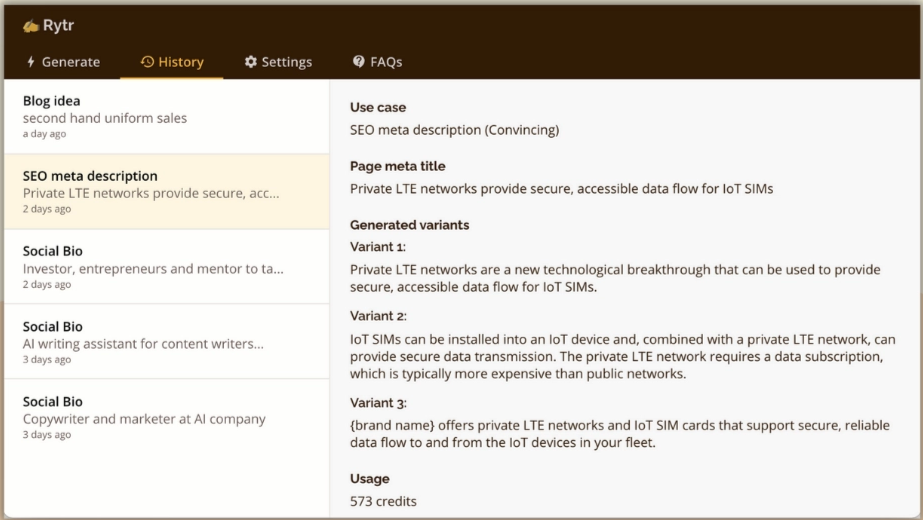This screenshot has height=520, width=923.
Task: Click 'AI writing assistant for content writers...' preview
Action: click(143, 343)
